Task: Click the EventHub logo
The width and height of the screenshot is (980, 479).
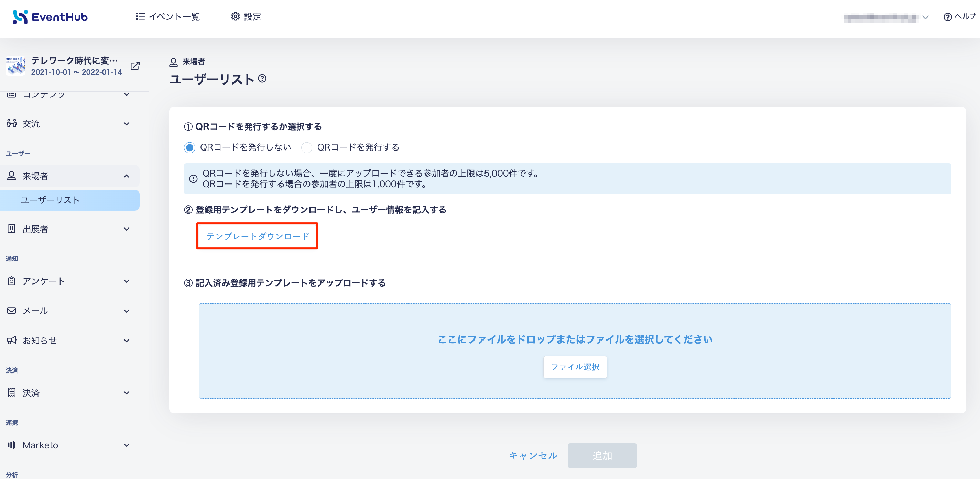Action: (x=51, y=17)
